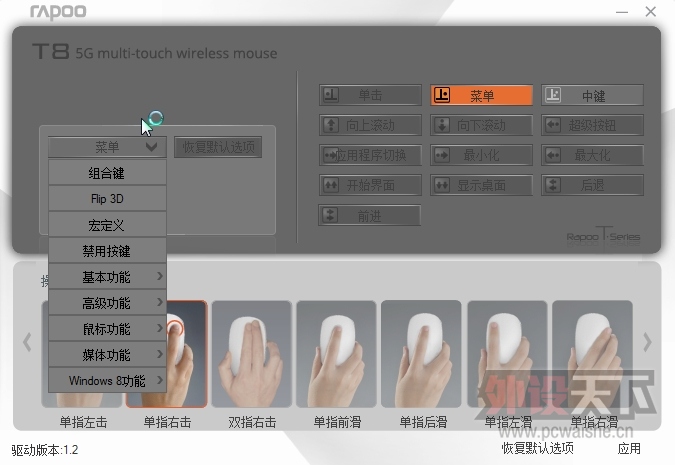Screen dimensions: 675x465
Task: Choose the 前进 function button
Action: point(369,215)
